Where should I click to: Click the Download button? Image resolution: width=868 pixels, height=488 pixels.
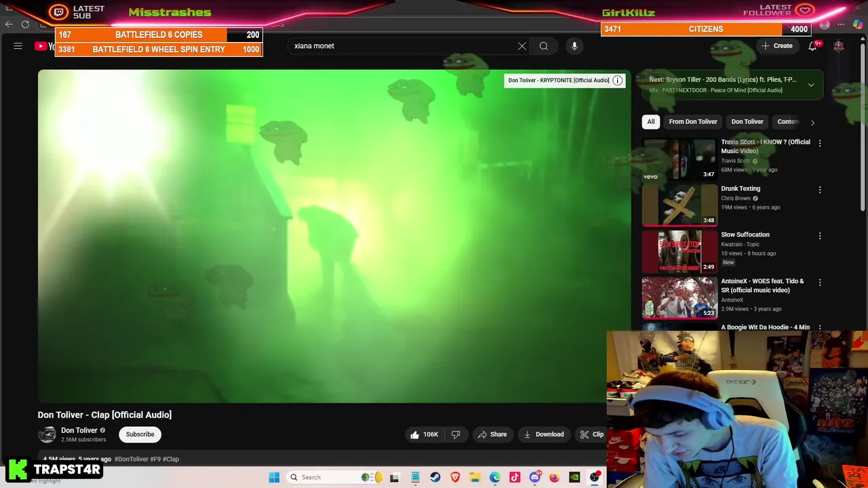pyautogui.click(x=544, y=434)
